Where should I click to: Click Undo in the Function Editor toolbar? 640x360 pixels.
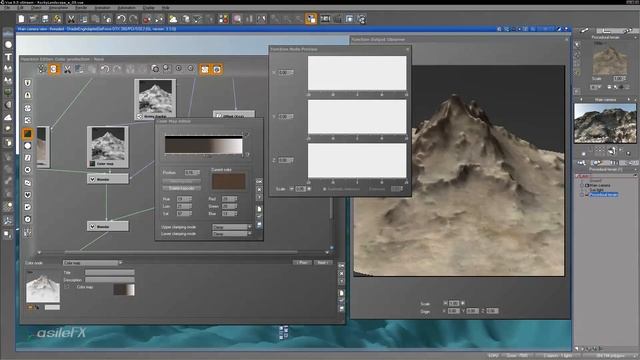coord(105,69)
